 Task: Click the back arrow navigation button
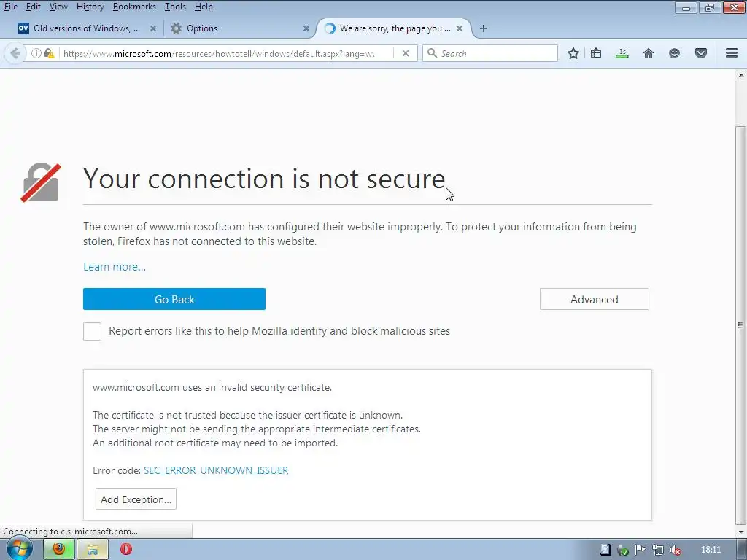pos(15,53)
